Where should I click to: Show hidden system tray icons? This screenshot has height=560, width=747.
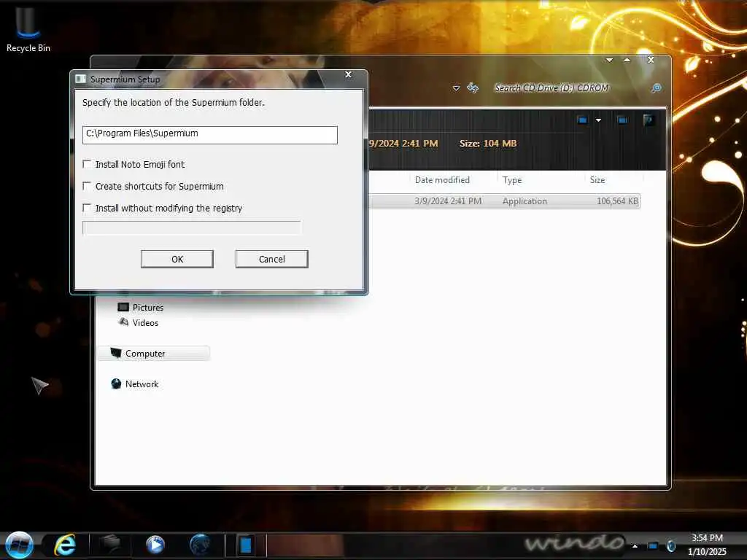tap(635, 546)
